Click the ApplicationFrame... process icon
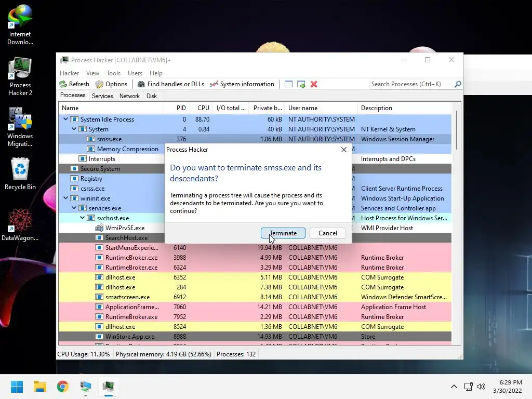 [x=99, y=307]
